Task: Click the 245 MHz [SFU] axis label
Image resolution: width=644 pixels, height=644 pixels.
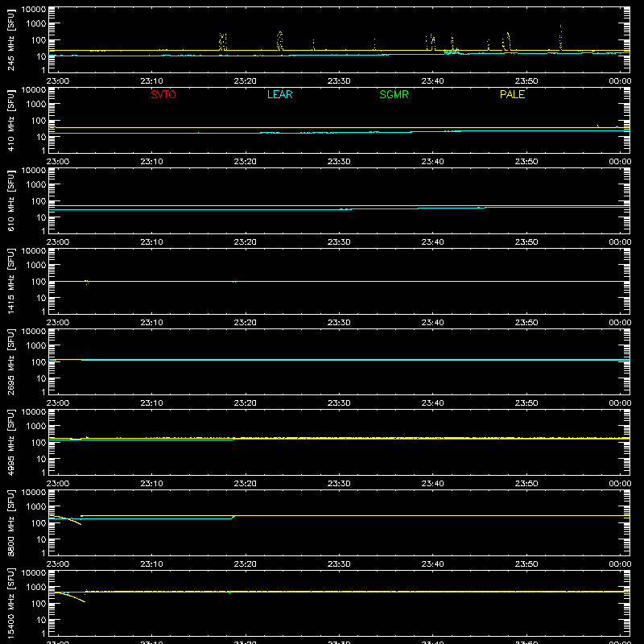Action: (x=11, y=39)
